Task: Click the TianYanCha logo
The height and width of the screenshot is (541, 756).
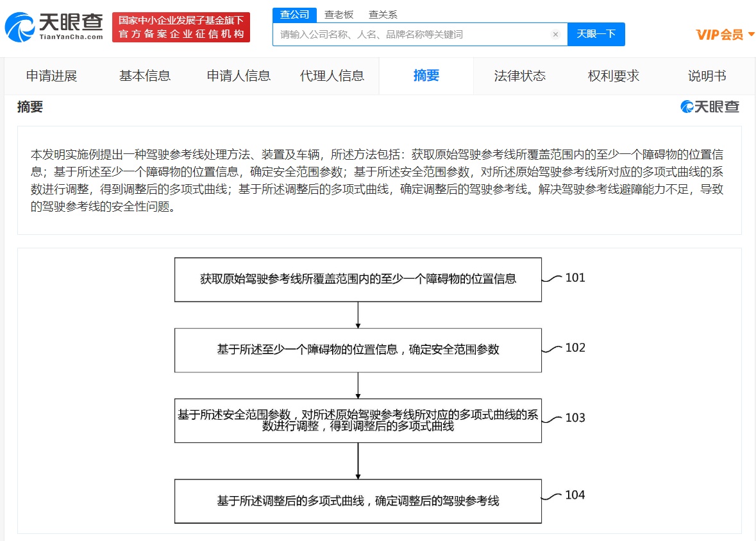Action: [55, 27]
